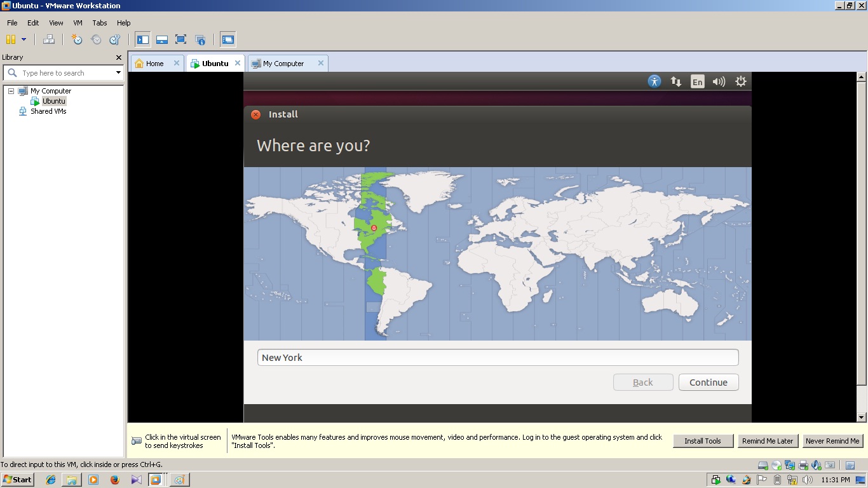
Task: Click the CD/DVD device status icon
Action: [x=776, y=465]
